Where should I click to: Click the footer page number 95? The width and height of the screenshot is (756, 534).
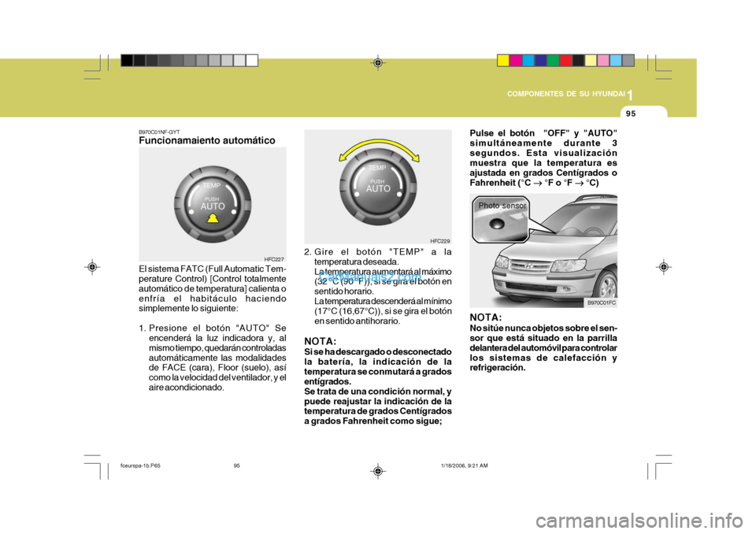(x=237, y=465)
